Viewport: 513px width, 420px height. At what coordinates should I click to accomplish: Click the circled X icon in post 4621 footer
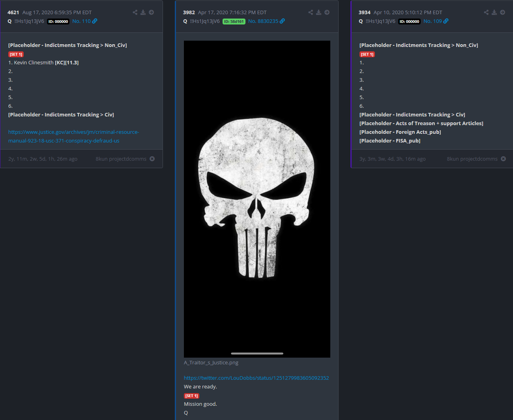[152, 159]
